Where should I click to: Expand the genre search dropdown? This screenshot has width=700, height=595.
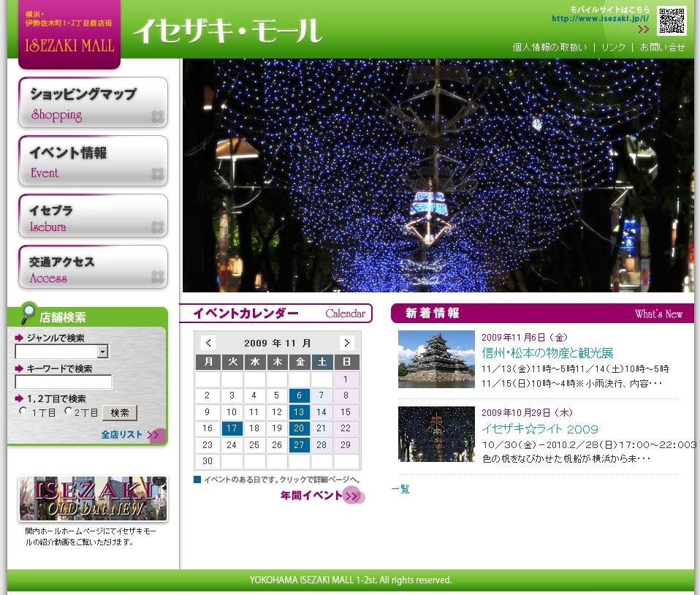coord(103,352)
